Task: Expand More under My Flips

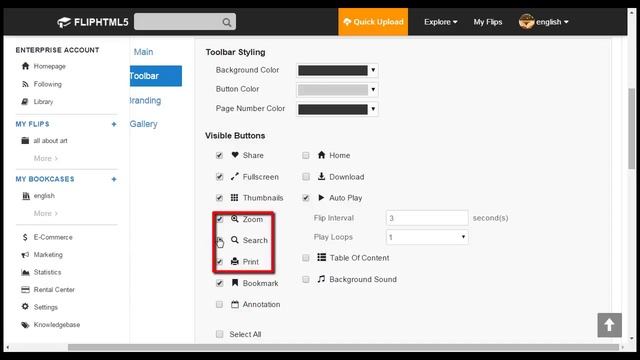Action: click(46, 158)
